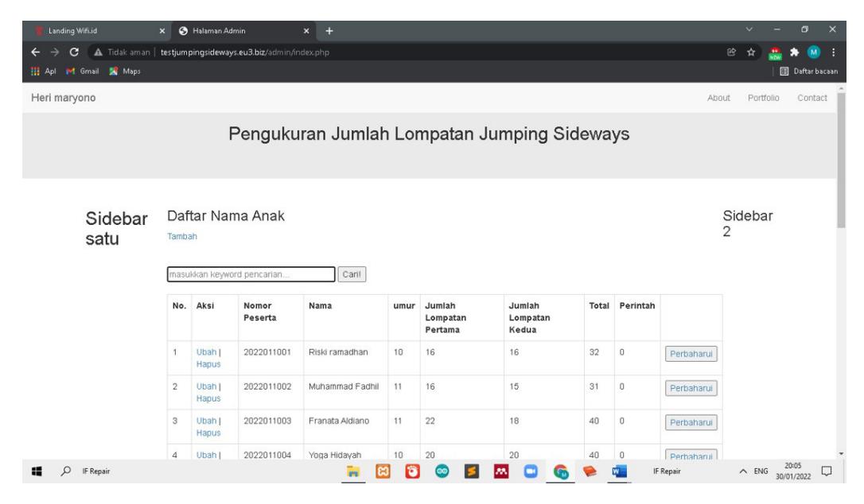Screen dimensions: 864x504
Task: Open Windows taskbar search
Action: pos(65,471)
